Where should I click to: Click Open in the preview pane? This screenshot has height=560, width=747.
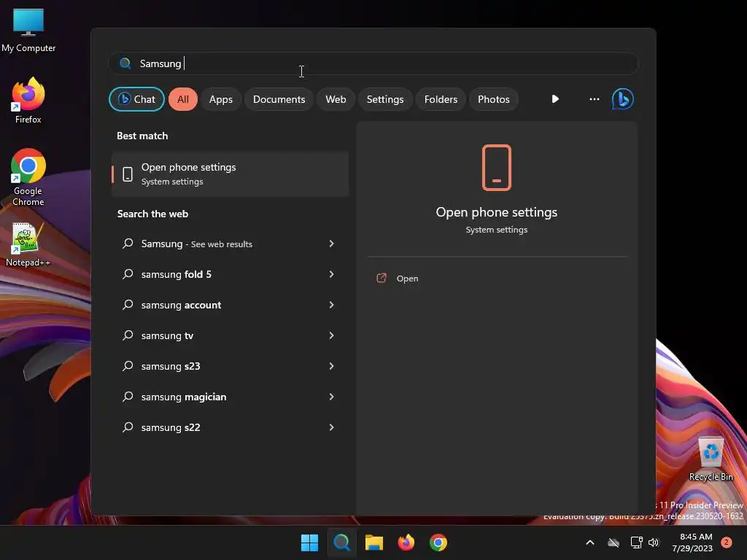pyautogui.click(x=407, y=279)
